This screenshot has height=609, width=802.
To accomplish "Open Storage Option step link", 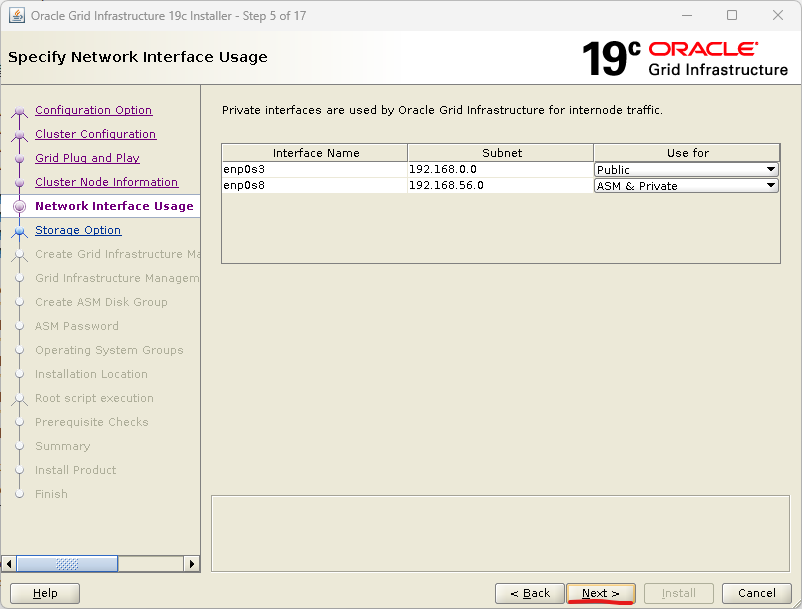I will click(78, 230).
